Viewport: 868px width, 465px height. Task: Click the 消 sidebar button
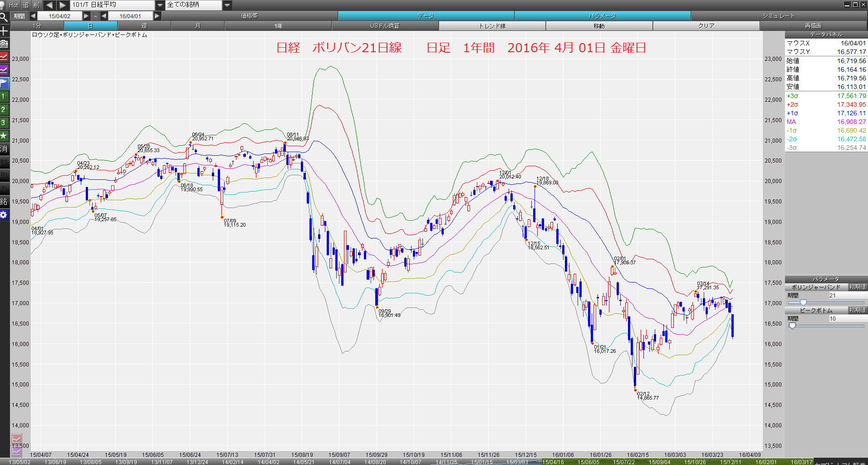point(4,149)
